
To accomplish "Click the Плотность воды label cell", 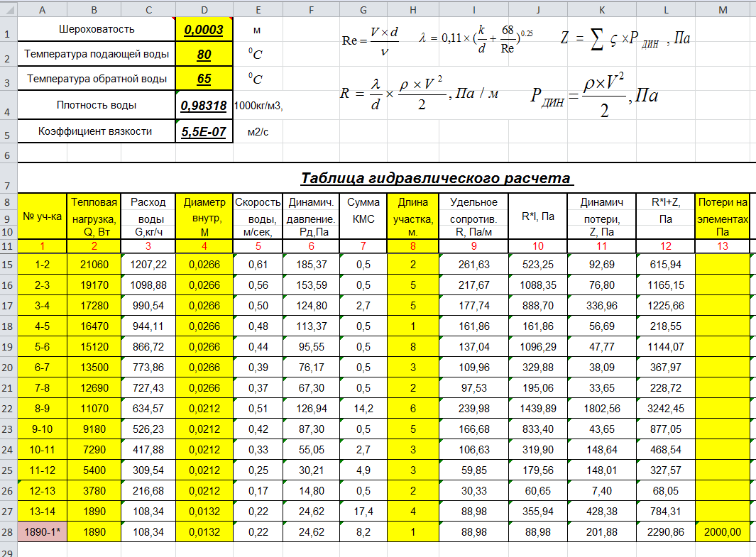I will point(97,105).
